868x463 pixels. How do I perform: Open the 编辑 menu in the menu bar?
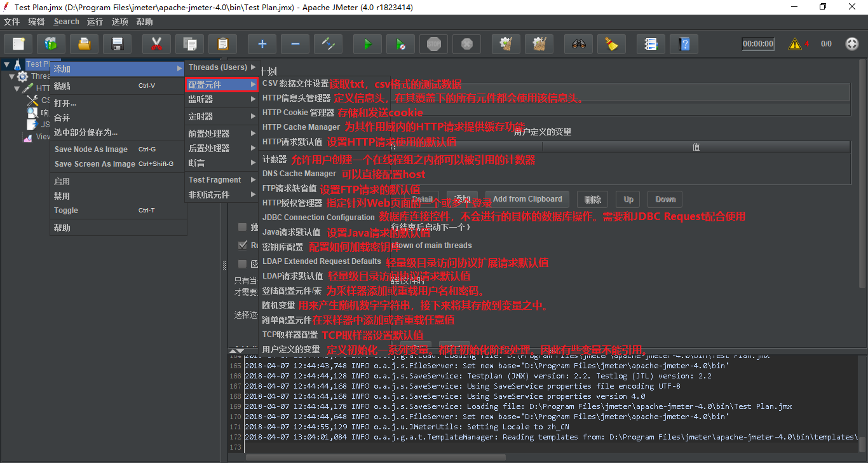[37, 22]
